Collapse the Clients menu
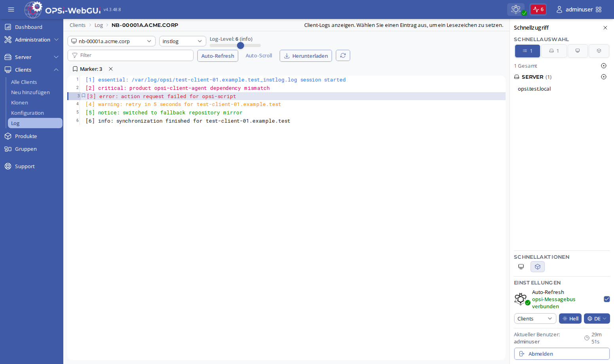 32,70
